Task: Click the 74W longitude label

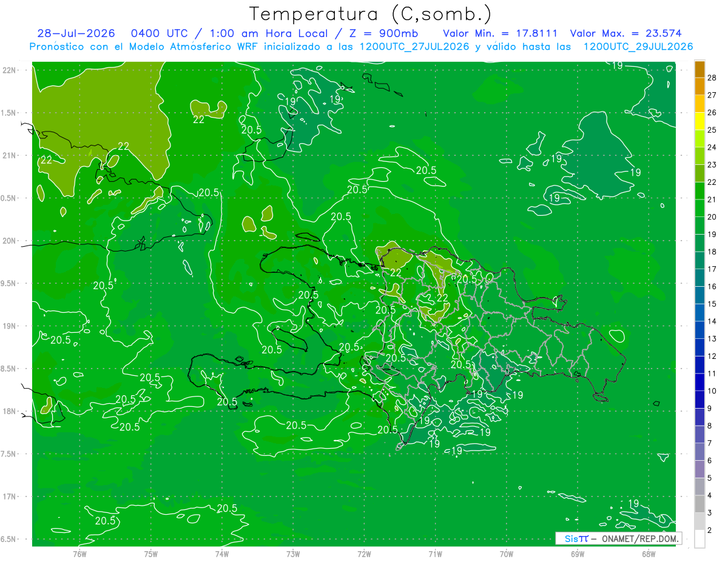Action: click(221, 554)
